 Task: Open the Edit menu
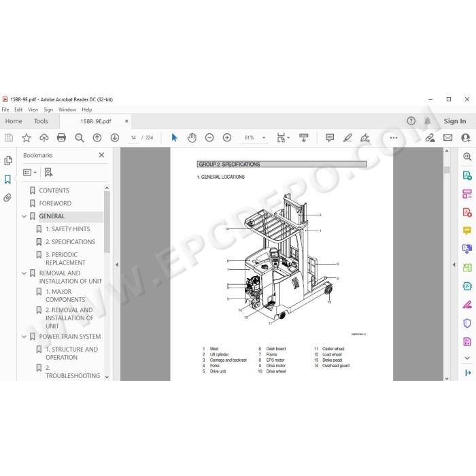pos(18,109)
